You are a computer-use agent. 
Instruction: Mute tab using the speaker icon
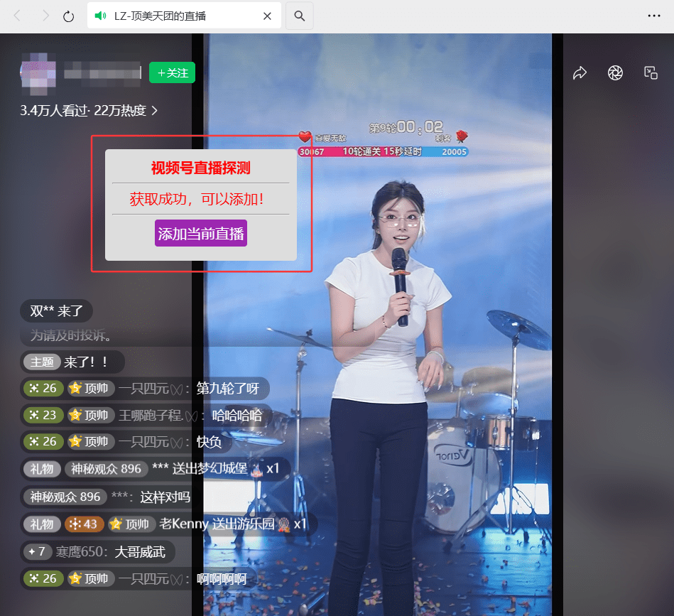click(x=100, y=16)
